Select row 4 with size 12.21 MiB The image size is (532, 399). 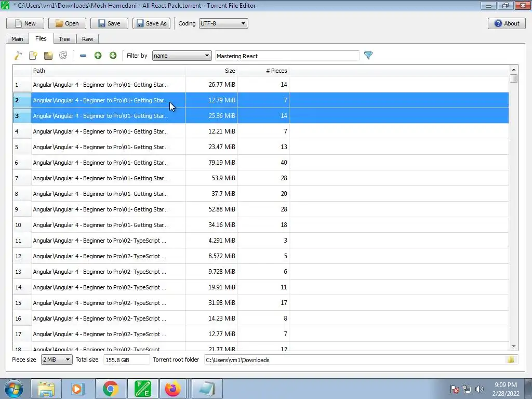pyautogui.click(x=261, y=131)
